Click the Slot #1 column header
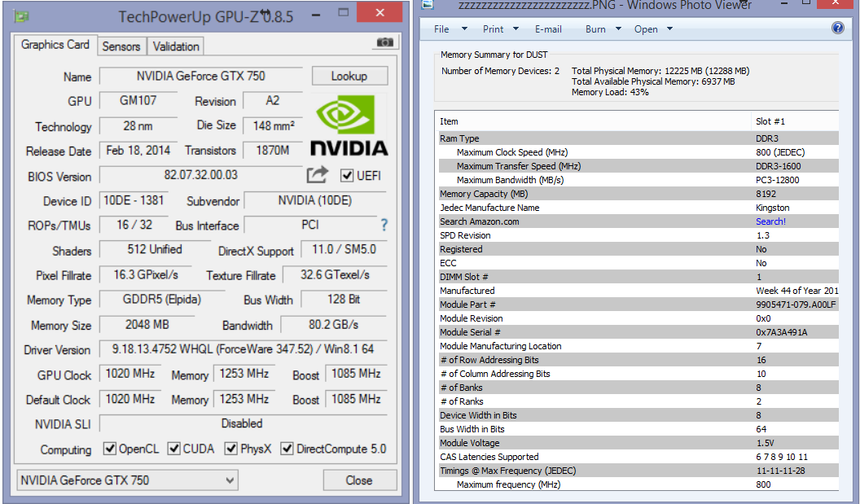Image resolution: width=860 pixels, height=504 pixels. 795,121
